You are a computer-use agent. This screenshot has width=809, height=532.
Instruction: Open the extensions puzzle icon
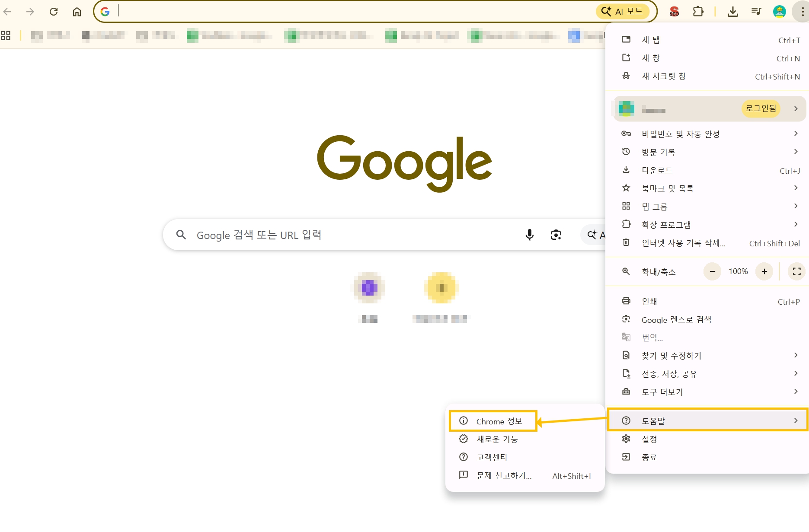[x=698, y=12]
